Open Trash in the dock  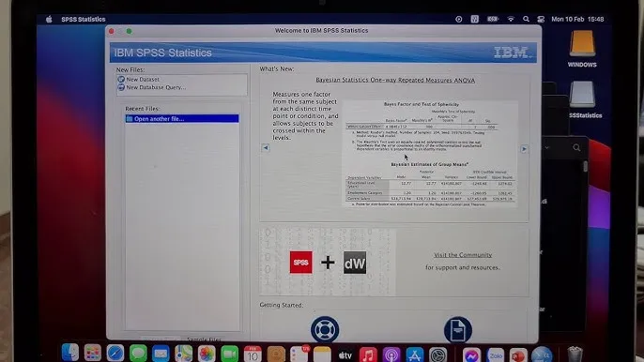click(575, 354)
